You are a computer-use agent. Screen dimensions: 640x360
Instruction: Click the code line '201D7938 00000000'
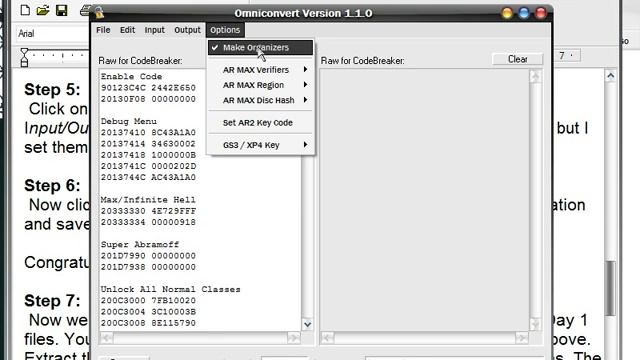pos(148,267)
